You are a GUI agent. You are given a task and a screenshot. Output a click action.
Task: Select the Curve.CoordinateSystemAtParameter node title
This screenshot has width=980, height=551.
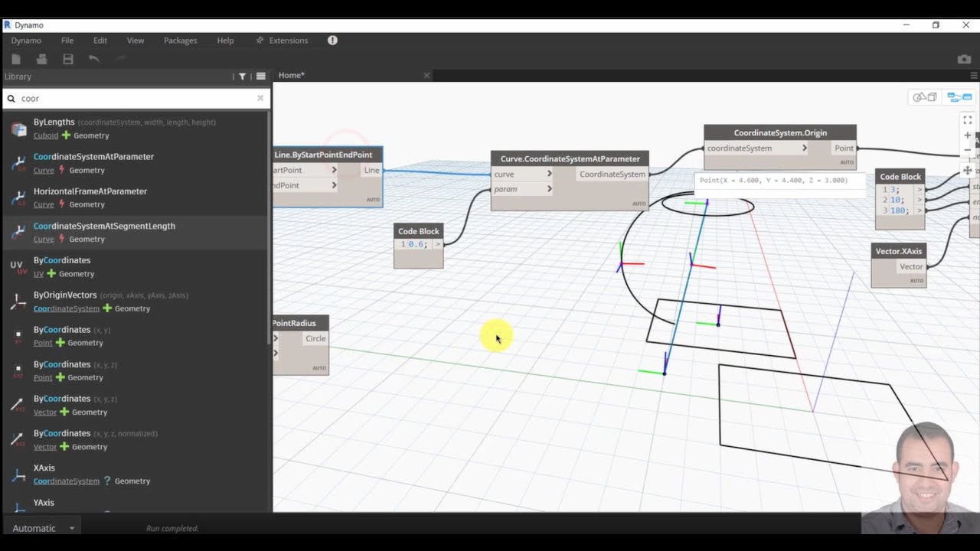(570, 158)
